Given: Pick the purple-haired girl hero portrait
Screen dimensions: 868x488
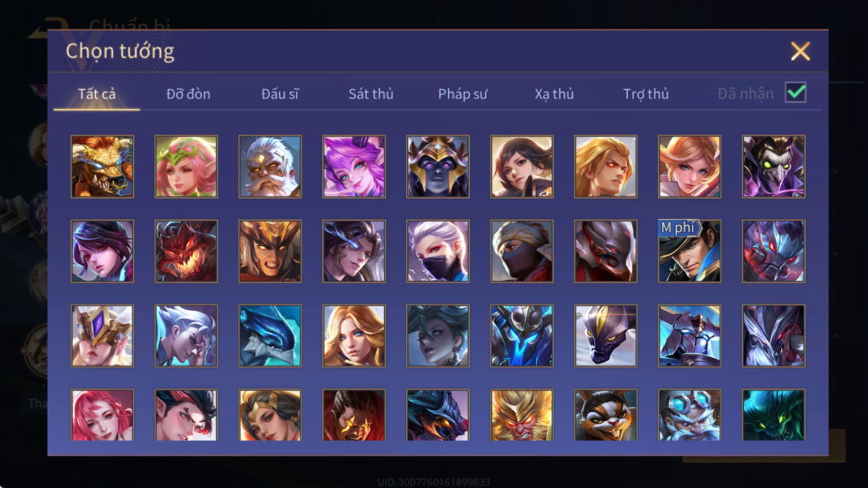Looking at the screenshot, I should coord(354,166).
